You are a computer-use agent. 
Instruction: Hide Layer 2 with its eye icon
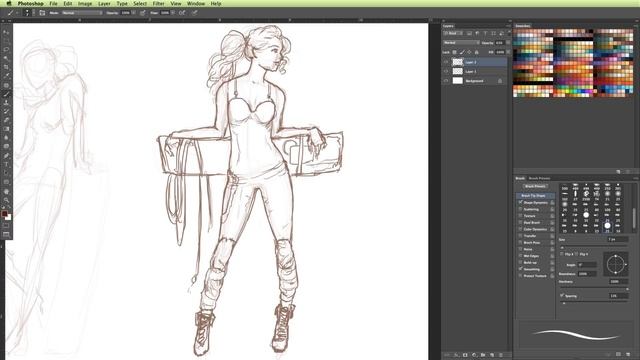(446, 62)
